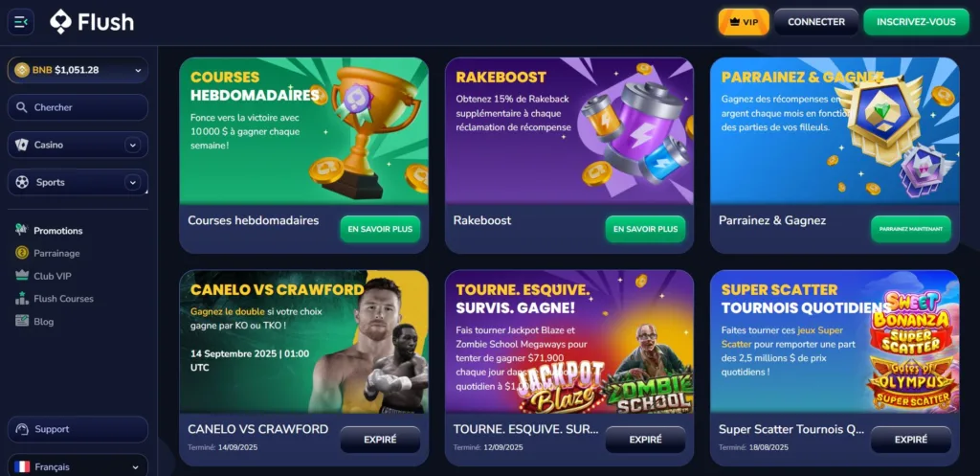Click the Promotions megaphone icon
This screenshot has width=980, height=476.
(x=22, y=230)
